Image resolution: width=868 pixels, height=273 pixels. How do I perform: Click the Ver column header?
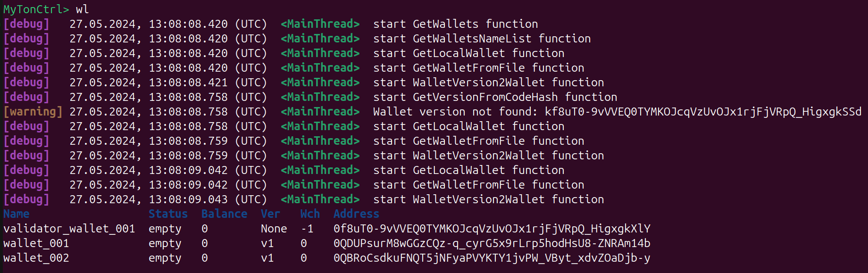tap(270, 214)
